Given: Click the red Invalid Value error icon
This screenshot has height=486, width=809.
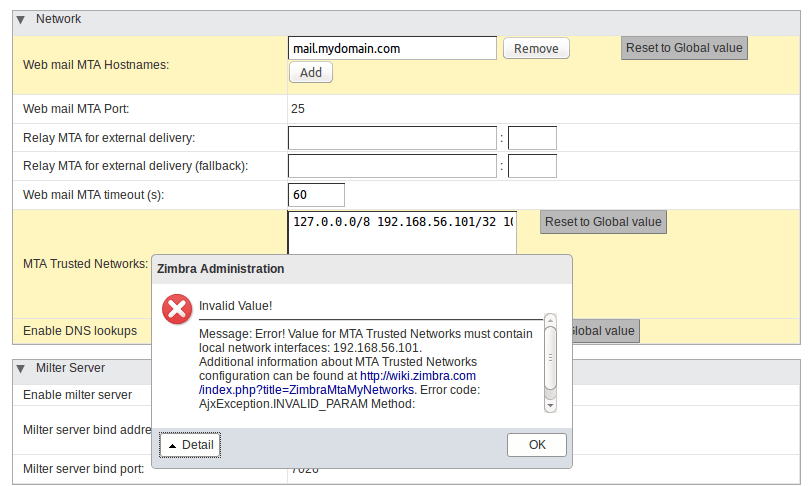Looking at the screenshot, I should click(x=177, y=309).
